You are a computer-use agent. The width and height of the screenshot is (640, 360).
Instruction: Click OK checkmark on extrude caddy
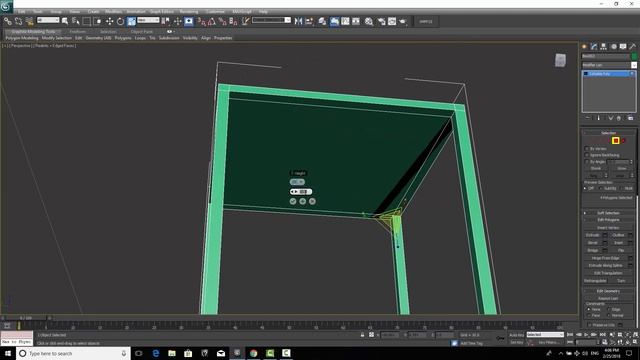[x=293, y=201]
